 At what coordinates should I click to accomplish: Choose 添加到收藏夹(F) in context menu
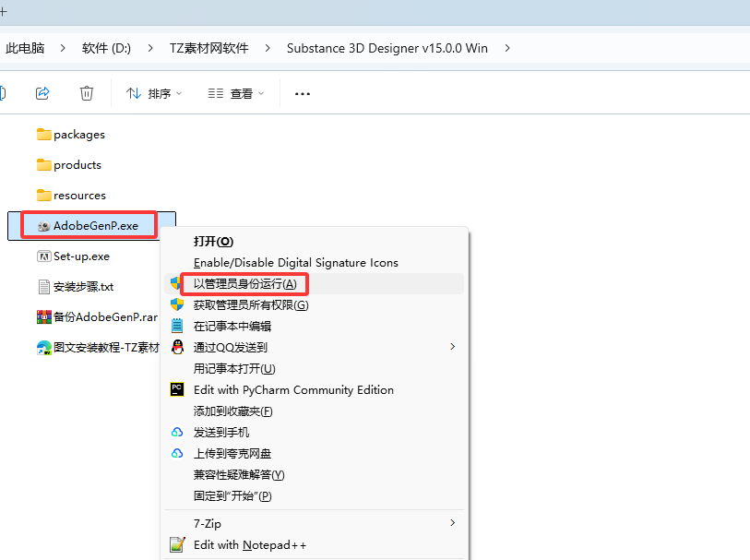314,411
